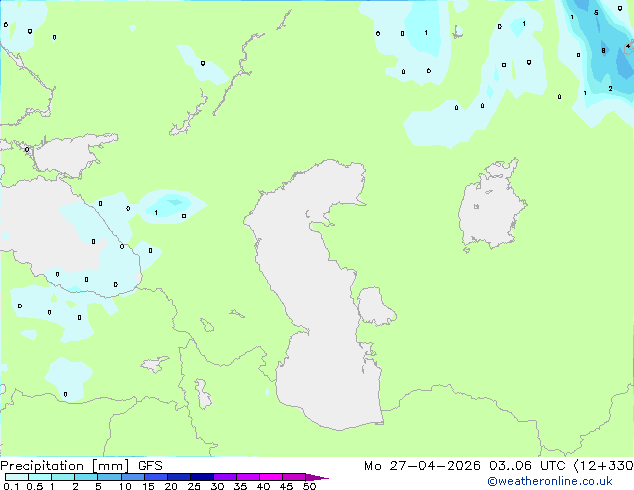This screenshot has height=490, width=634.
Task: Click the above-50 arrow tip of legend
Action: point(317,477)
